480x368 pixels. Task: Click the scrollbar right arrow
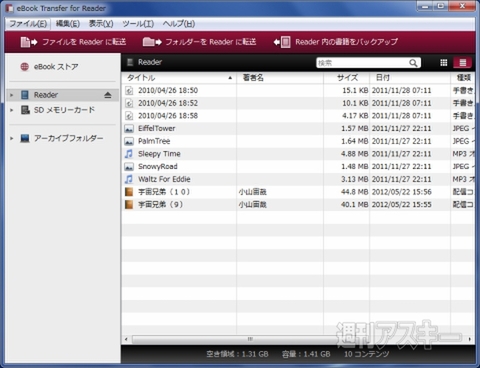click(470, 339)
